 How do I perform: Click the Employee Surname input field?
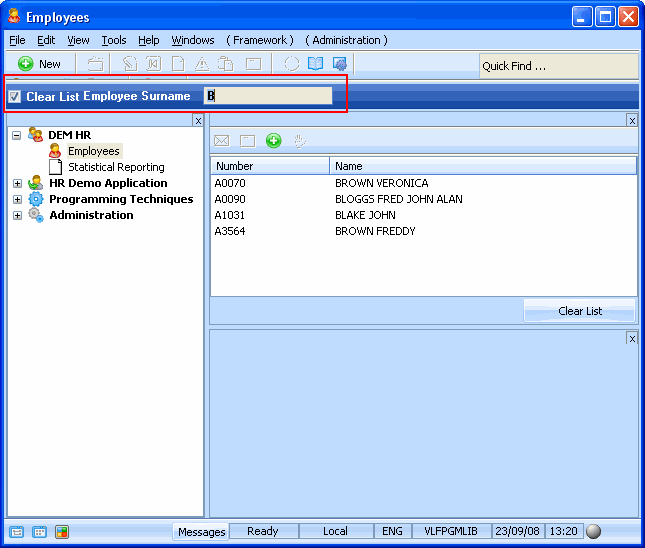pos(268,95)
